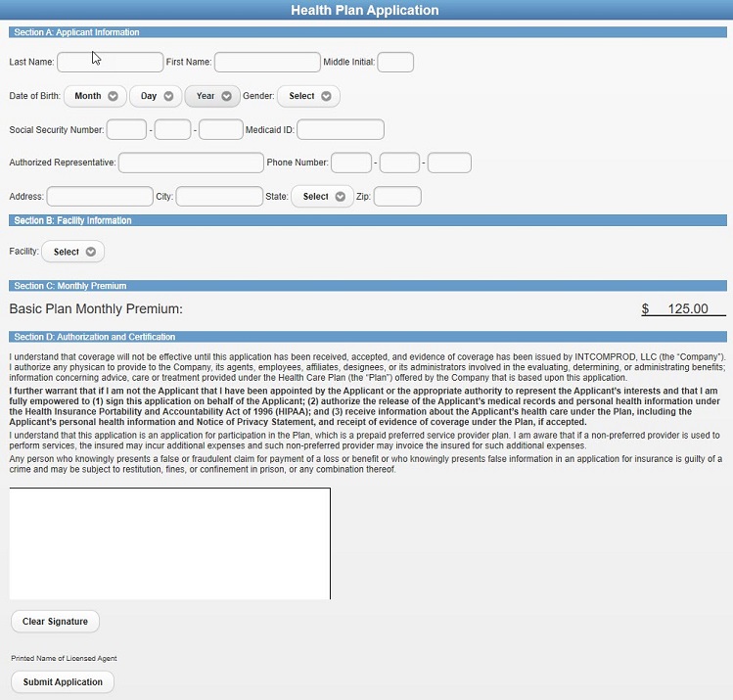The height and width of the screenshot is (700, 733).
Task: Click the Zip code field
Action: pos(397,196)
